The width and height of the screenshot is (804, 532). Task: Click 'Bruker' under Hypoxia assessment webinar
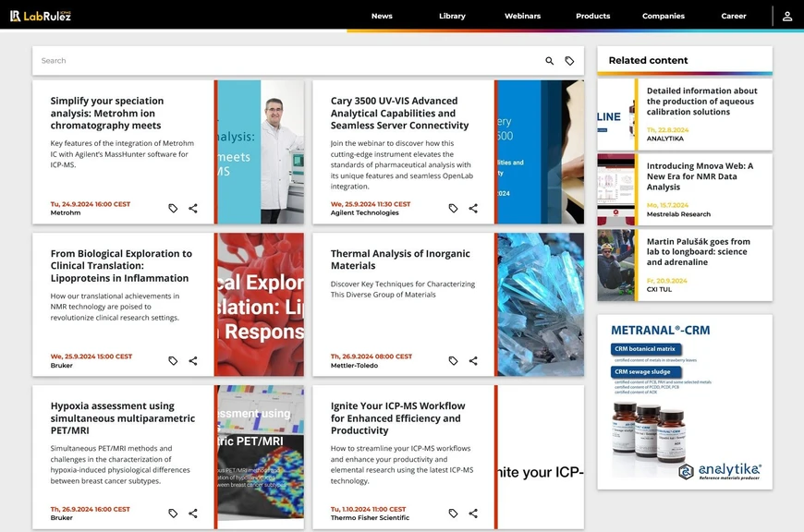click(62, 517)
